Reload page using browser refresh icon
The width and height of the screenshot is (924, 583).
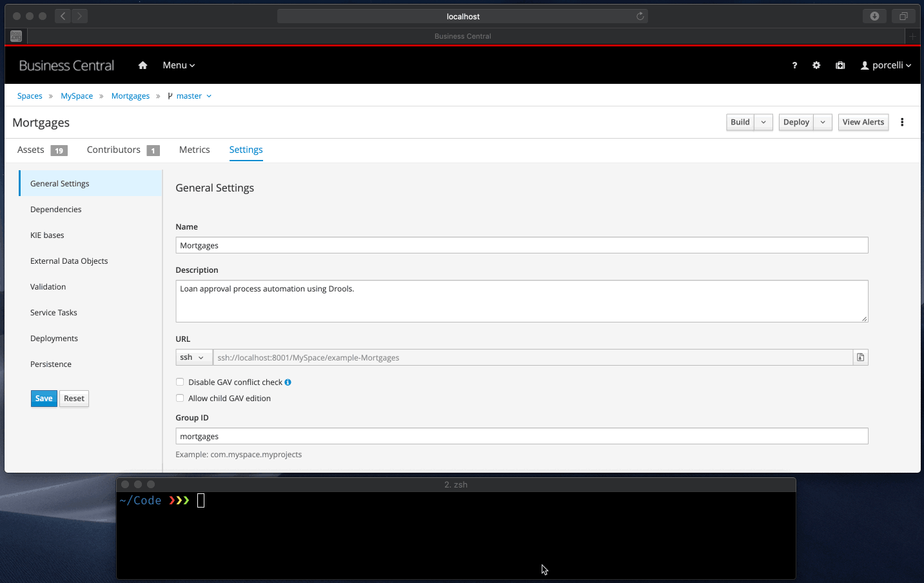(640, 16)
